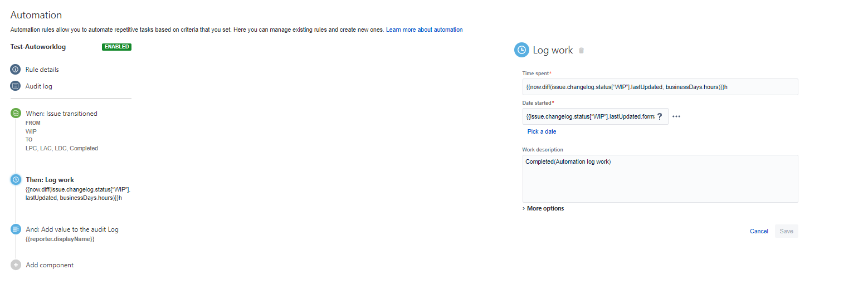Focus the Time spent input field

tap(660, 87)
